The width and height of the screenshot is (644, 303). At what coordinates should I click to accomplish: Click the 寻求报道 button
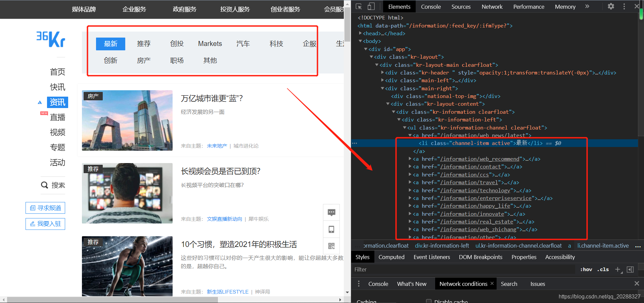[45, 208]
